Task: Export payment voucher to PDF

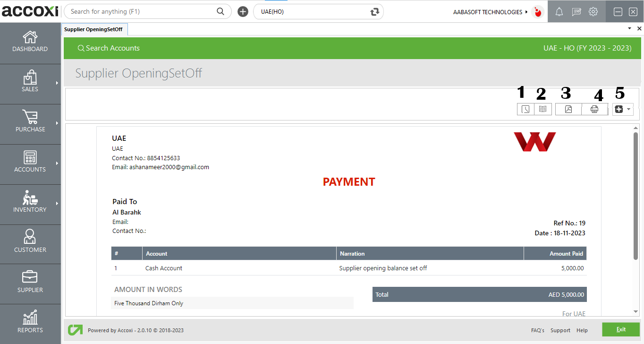Action: pos(568,109)
